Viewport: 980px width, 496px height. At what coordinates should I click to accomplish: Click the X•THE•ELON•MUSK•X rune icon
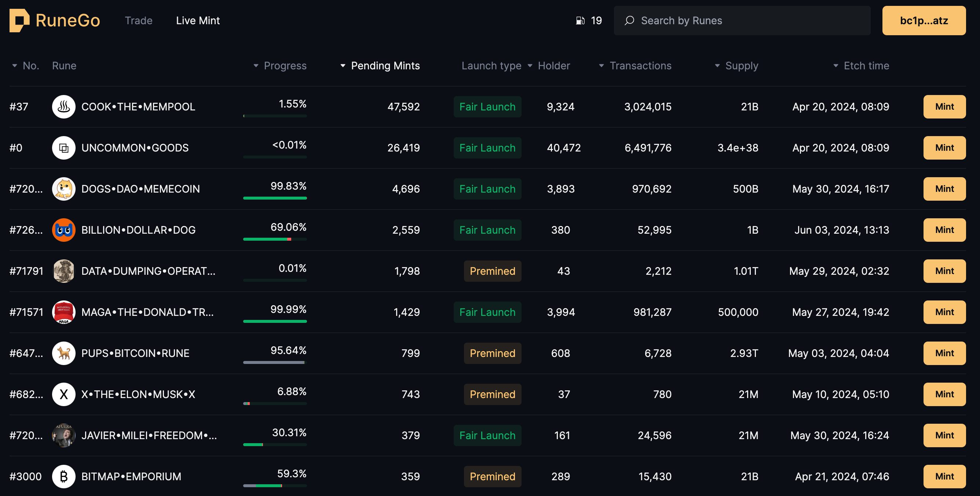[63, 394]
